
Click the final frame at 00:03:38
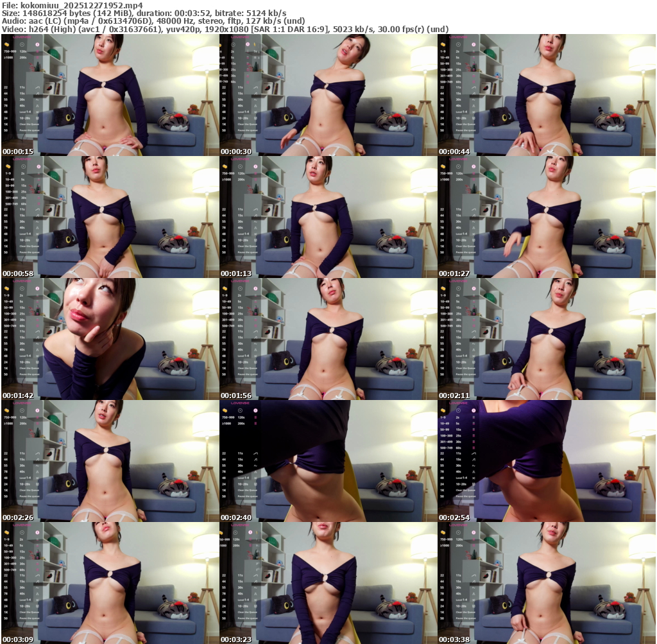pos(546,582)
